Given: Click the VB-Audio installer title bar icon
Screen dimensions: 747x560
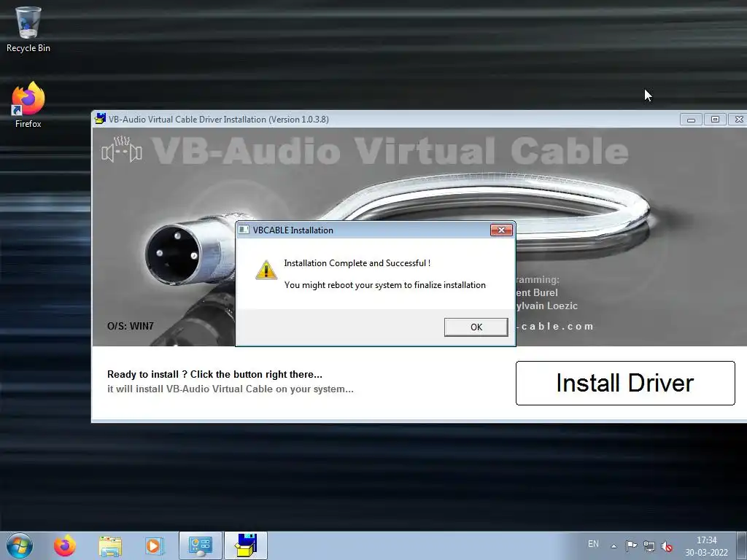Looking at the screenshot, I should point(100,119).
